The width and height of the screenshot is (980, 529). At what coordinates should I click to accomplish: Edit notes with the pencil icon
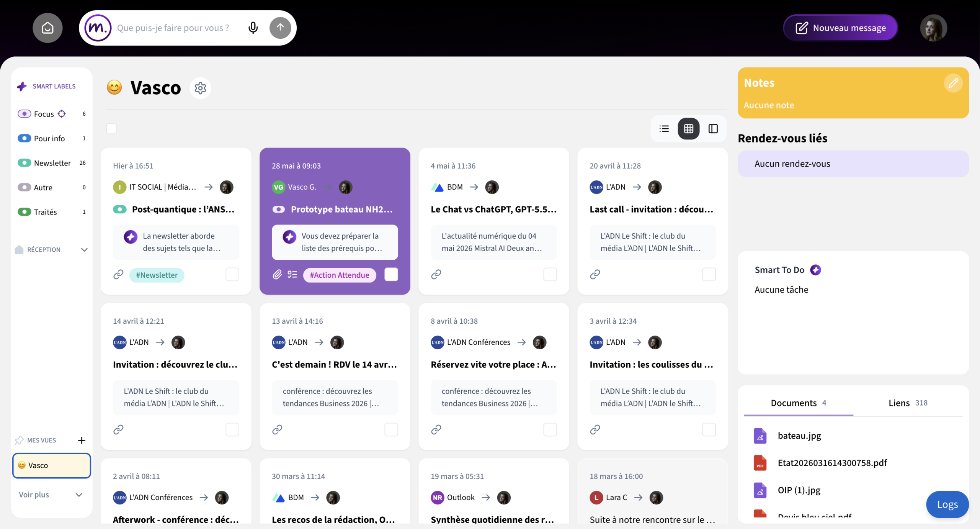953,83
